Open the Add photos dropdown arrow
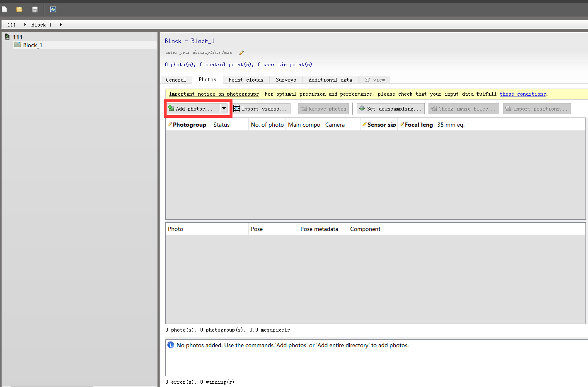The height and width of the screenshot is (387, 588). [x=224, y=108]
